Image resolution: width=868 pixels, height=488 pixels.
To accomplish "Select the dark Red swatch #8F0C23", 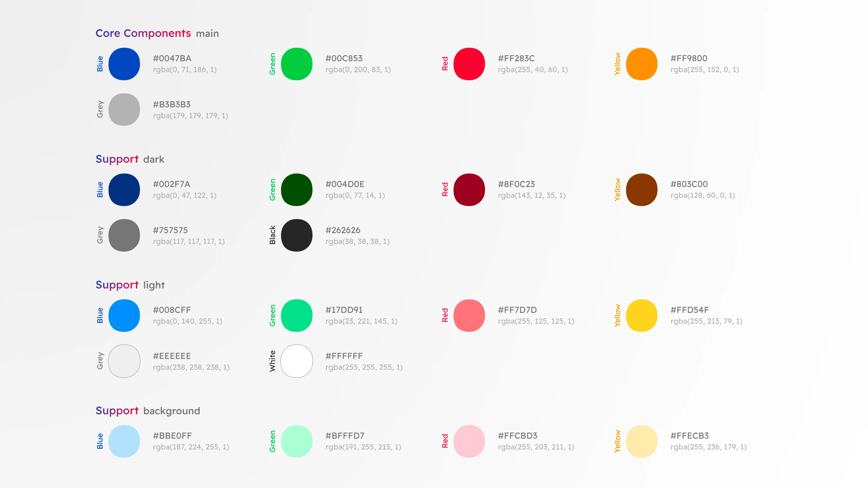I will point(469,190).
